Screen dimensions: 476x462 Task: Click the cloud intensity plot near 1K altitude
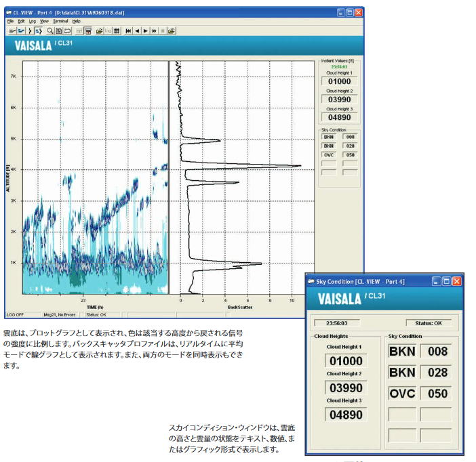[95, 263]
